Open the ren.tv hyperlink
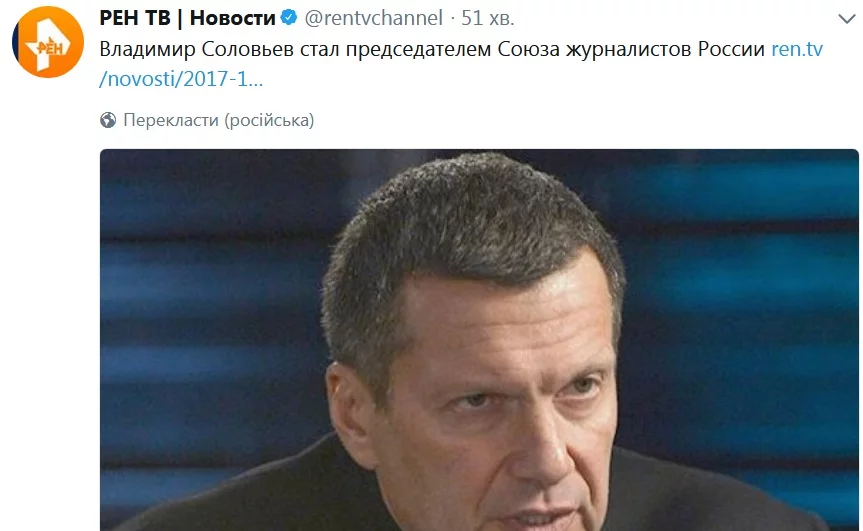 pyautogui.click(x=797, y=50)
